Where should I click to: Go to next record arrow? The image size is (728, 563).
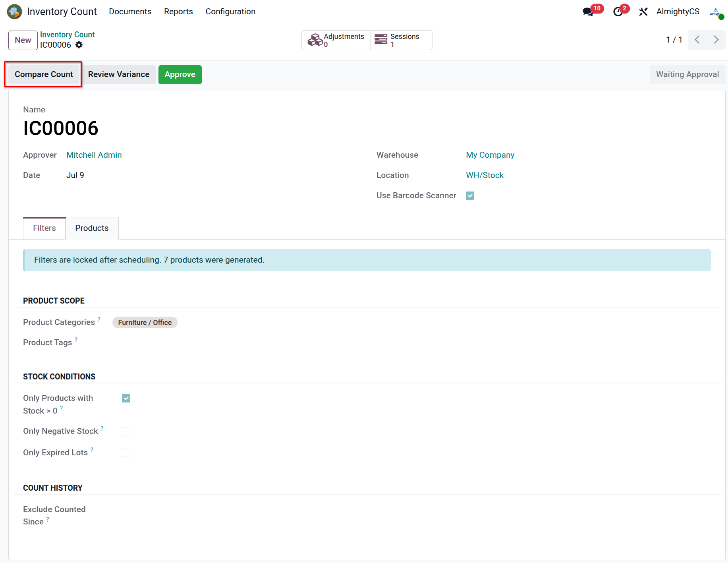[716, 40]
